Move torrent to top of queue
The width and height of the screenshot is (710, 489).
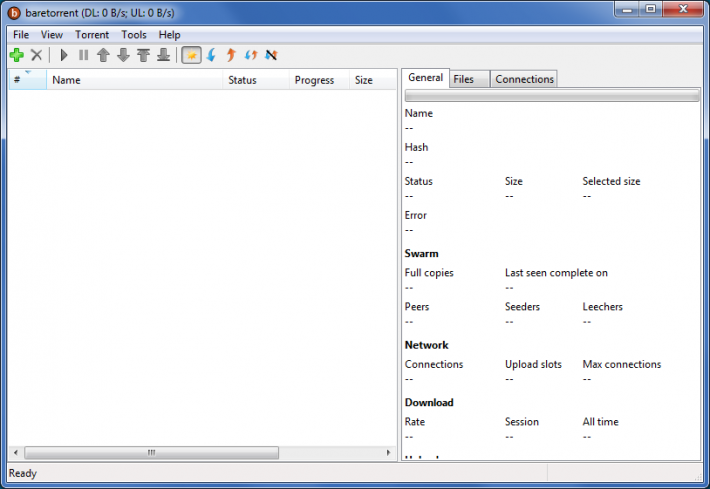point(144,55)
